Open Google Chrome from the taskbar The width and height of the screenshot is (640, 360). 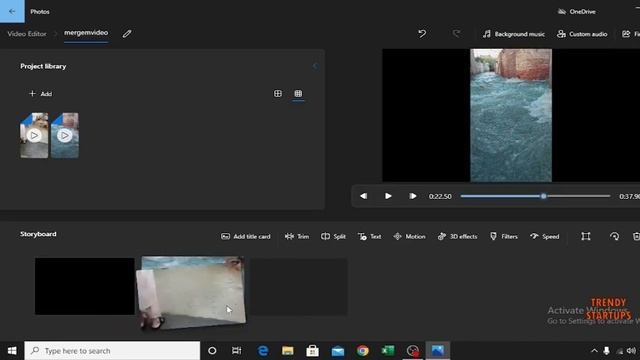(362, 351)
